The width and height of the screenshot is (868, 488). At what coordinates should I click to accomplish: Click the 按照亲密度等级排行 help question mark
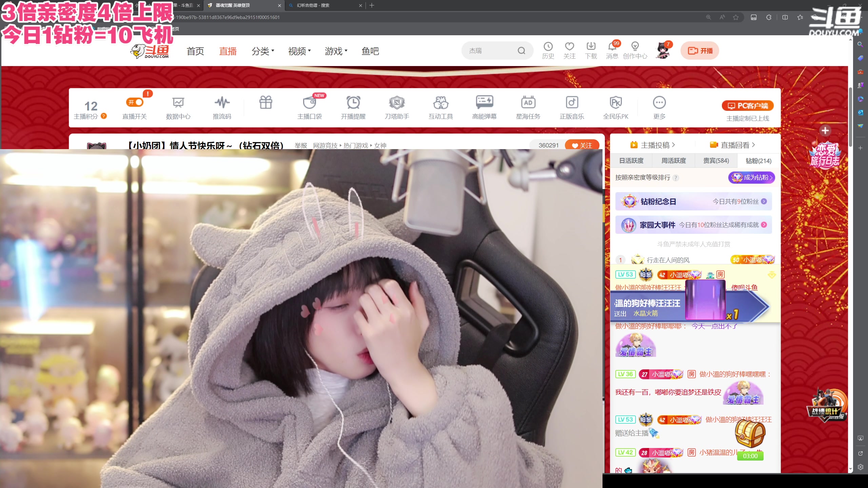[x=675, y=178]
